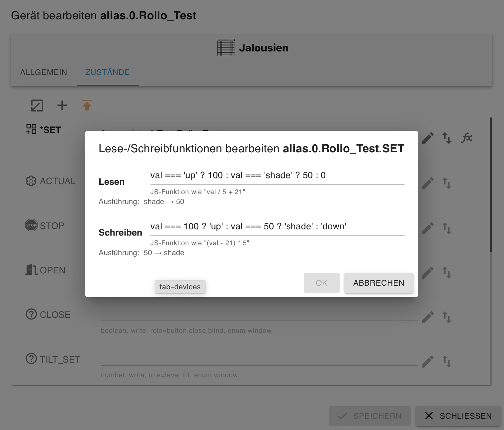Click the orange upload arrow icon
Screen dimensions: 504x430
click(x=87, y=105)
